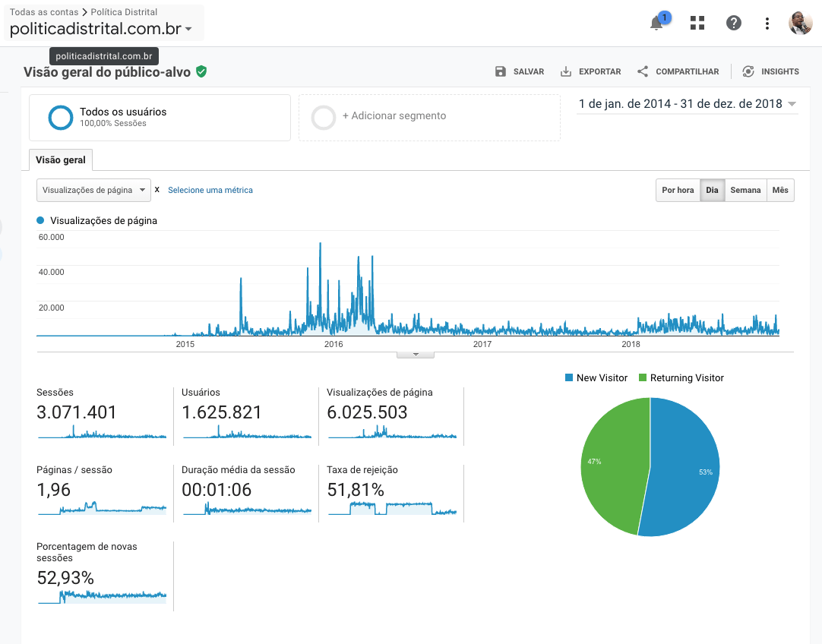Image resolution: width=822 pixels, height=644 pixels.
Task: Click the Compartilhar share icon
Action: 643,71
